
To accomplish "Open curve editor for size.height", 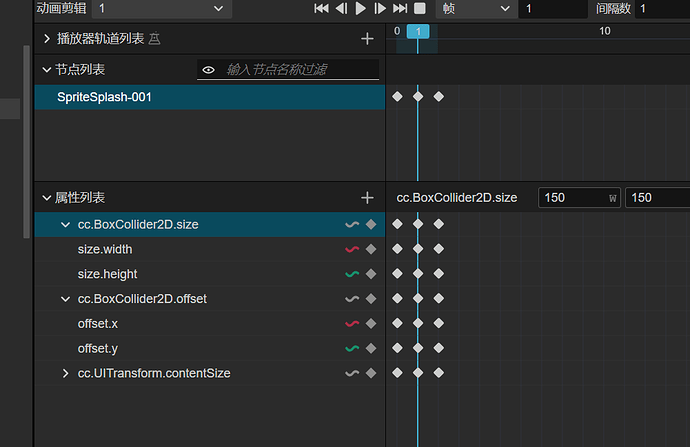I will click(352, 274).
